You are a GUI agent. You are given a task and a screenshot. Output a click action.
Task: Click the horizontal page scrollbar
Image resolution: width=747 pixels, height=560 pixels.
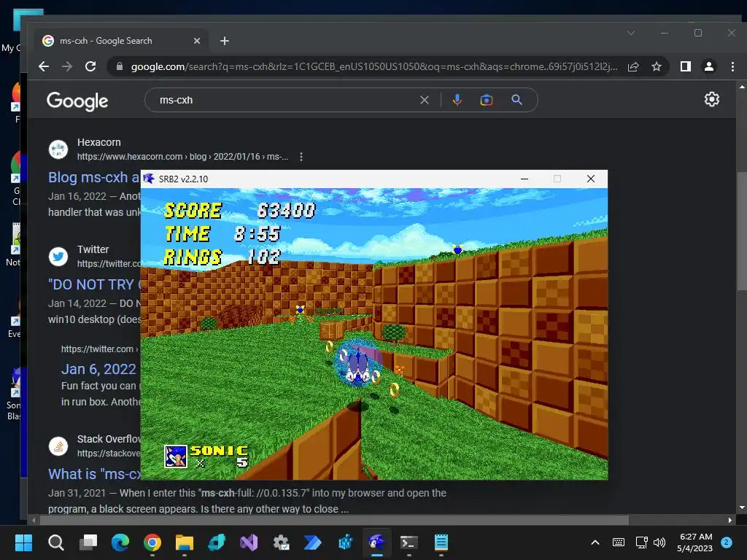coord(334,520)
